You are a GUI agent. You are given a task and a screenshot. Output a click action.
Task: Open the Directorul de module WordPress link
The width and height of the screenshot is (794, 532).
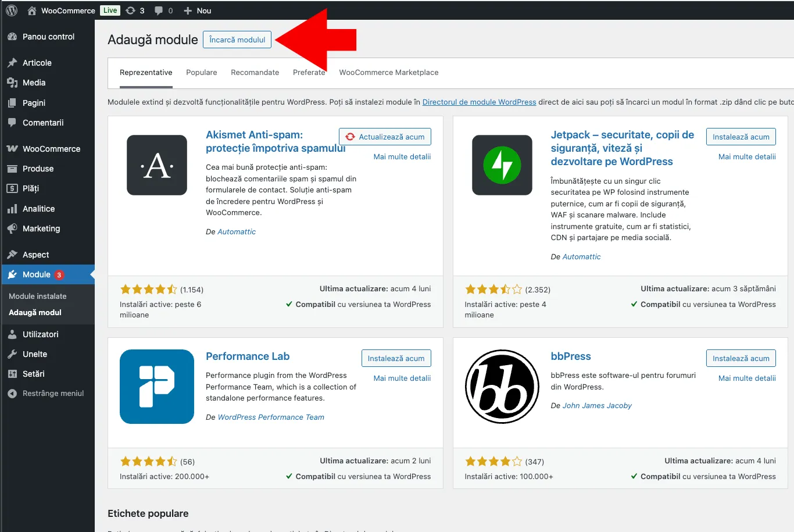tap(480, 102)
